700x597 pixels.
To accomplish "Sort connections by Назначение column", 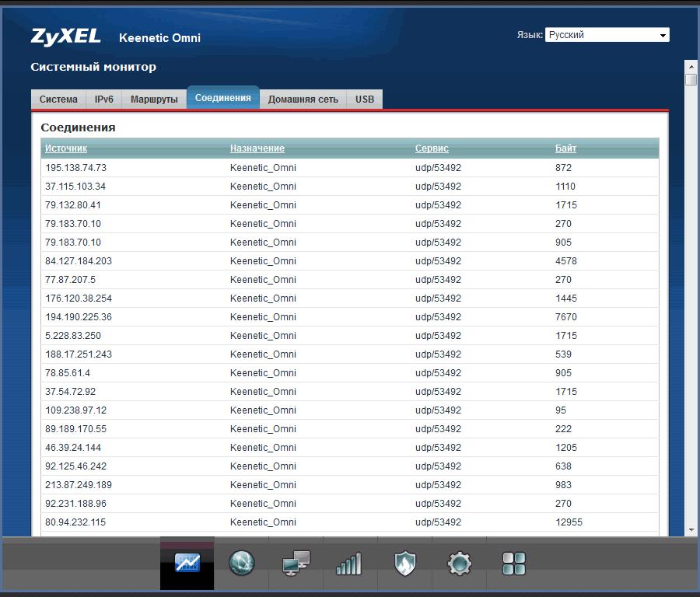I will tap(257, 148).
